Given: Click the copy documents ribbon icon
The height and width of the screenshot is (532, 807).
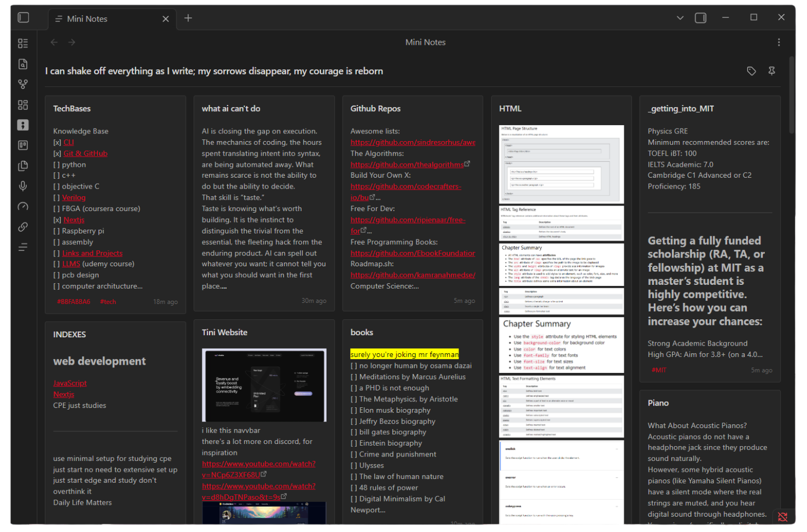Looking at the screenshot, I should tap(23, 166).
